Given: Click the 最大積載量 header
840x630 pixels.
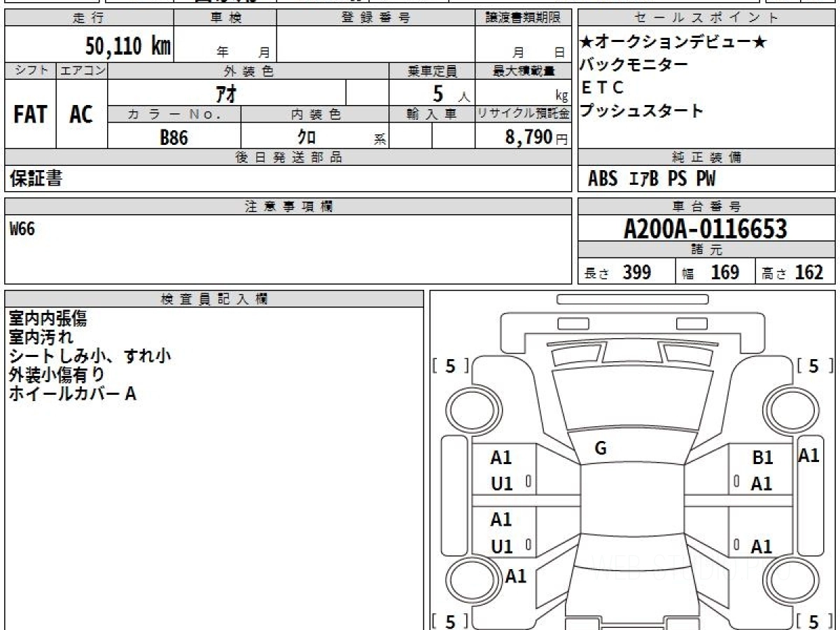Looking at the screenshot, I should (523, 71).
